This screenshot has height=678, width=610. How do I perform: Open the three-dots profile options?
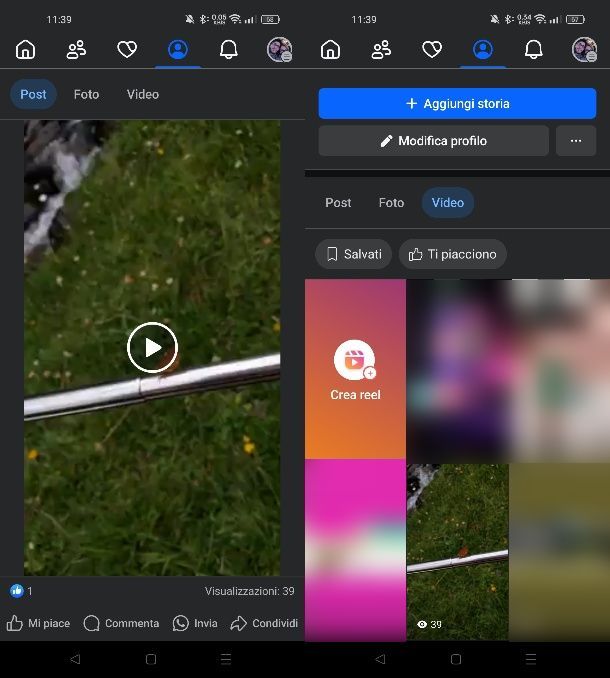(576, 141)
